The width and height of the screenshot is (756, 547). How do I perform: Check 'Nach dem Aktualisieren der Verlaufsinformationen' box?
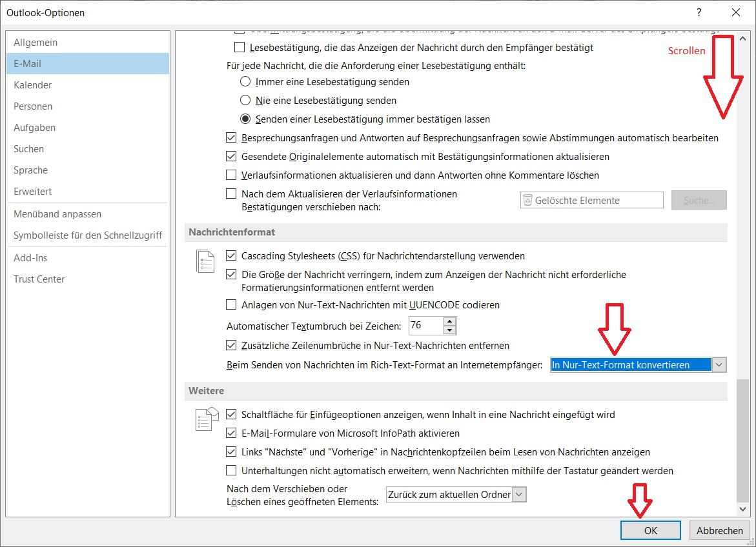[x=231, y=194]
